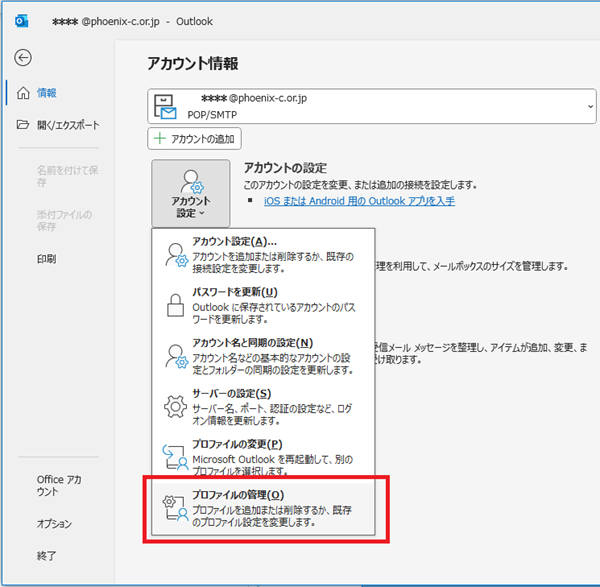Expand the email account selector dropdown
600x587 pixels.
tap(590, 104)
